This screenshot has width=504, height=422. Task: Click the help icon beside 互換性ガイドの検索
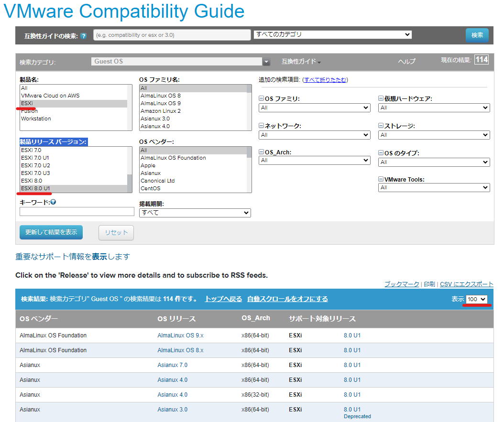pyautogui.click(x=85, y=35)
